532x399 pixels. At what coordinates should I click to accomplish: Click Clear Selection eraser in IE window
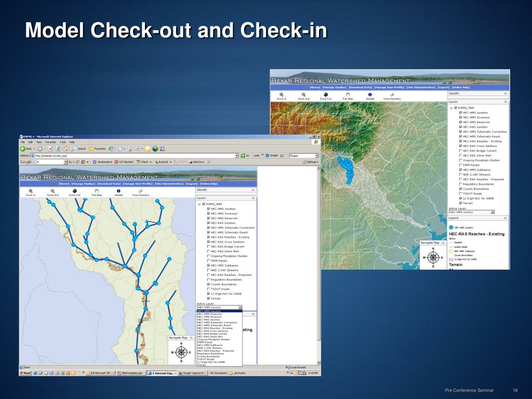(140, 191)
